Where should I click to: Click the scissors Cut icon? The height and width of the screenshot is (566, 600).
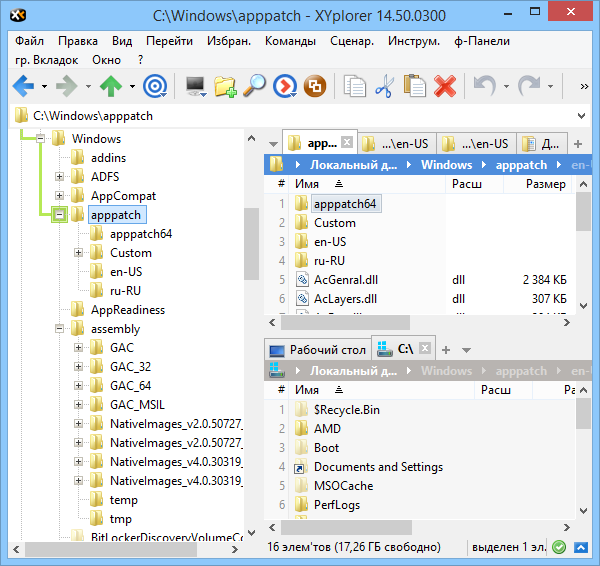pos(384,87)
